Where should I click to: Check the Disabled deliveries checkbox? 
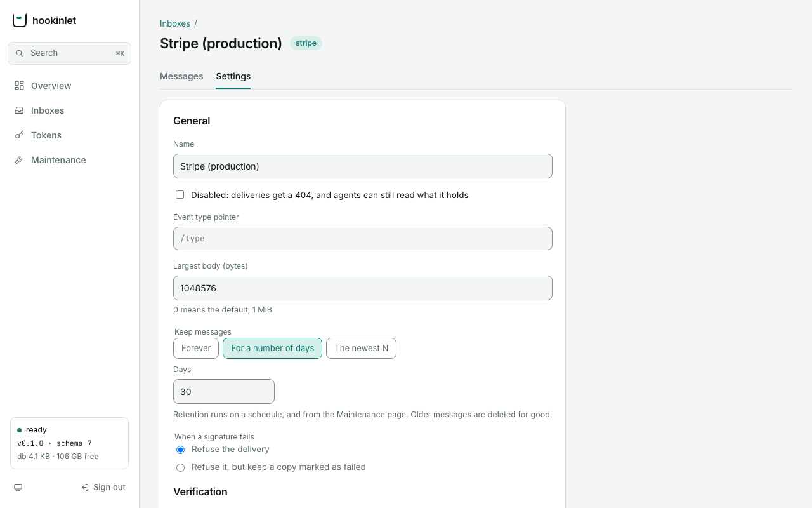180,195
